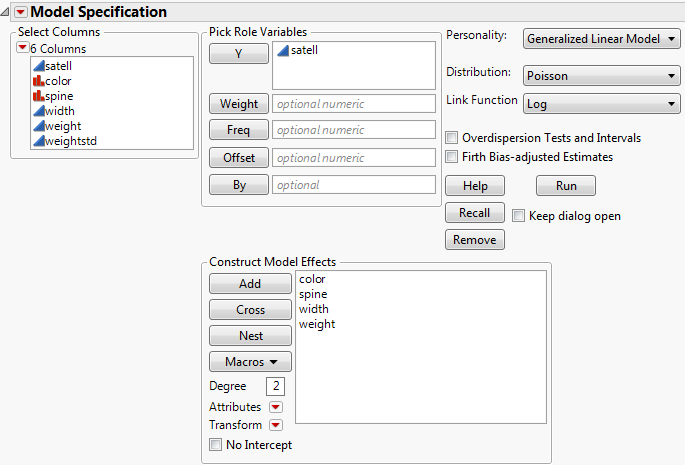The width and height of the screenshot is (685, 465).
Task: Choose the weightstd column
Action: pyautogui.click(x=70, y=141)
